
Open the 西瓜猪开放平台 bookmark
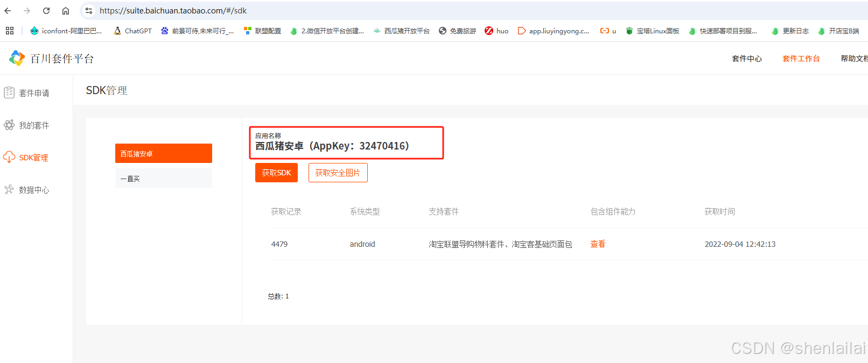pos(401,31)
